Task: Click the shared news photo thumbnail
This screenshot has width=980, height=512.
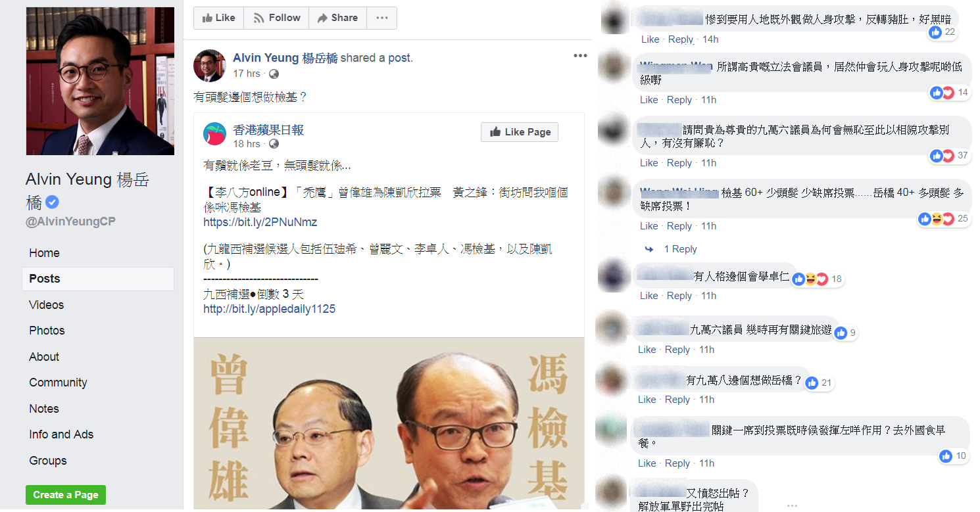Action: pos(389,424)
